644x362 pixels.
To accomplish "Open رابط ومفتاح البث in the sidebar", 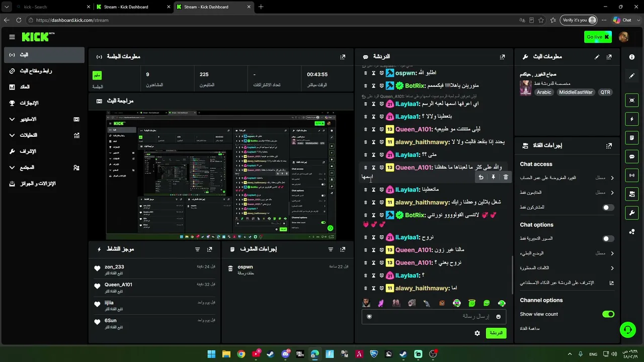I will pyautogui.click(x=44, y=71).
